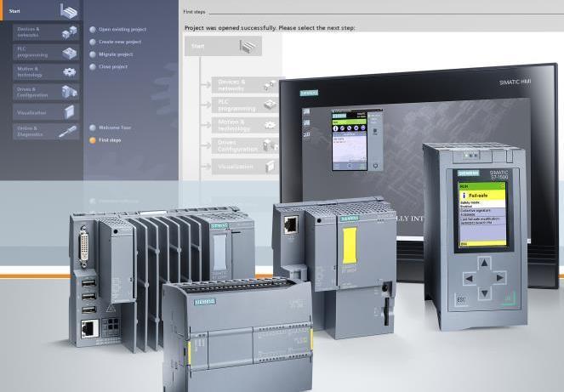Click the 'First steps' pane heading
The width and height of the screenshot is (564, 392).
pyautogui.click(x=194, y=12)
